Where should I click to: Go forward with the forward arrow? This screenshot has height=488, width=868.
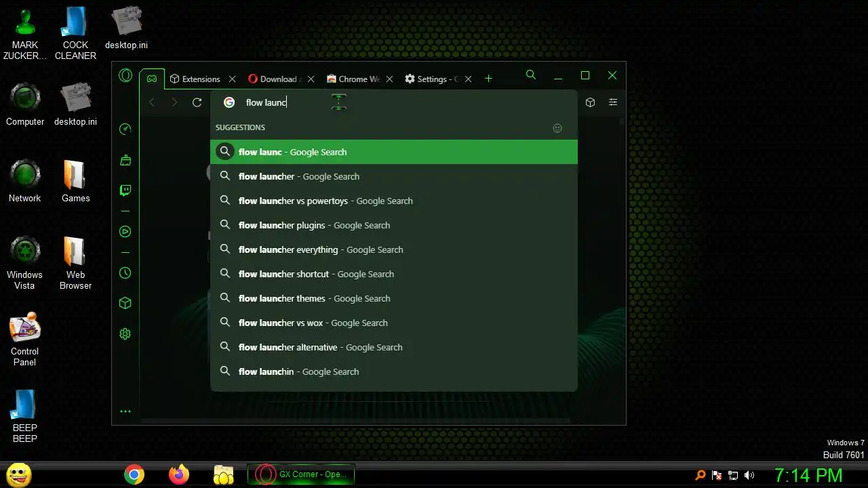point(174,102)
